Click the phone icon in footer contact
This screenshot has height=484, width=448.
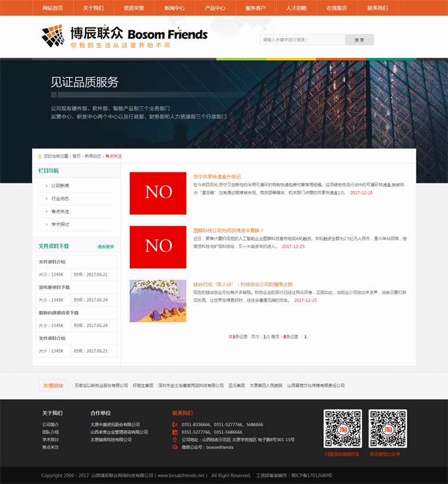click(175, 425)
